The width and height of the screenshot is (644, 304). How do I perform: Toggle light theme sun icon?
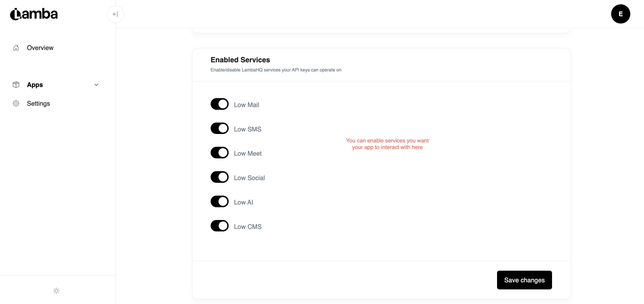tap(57, 291)
